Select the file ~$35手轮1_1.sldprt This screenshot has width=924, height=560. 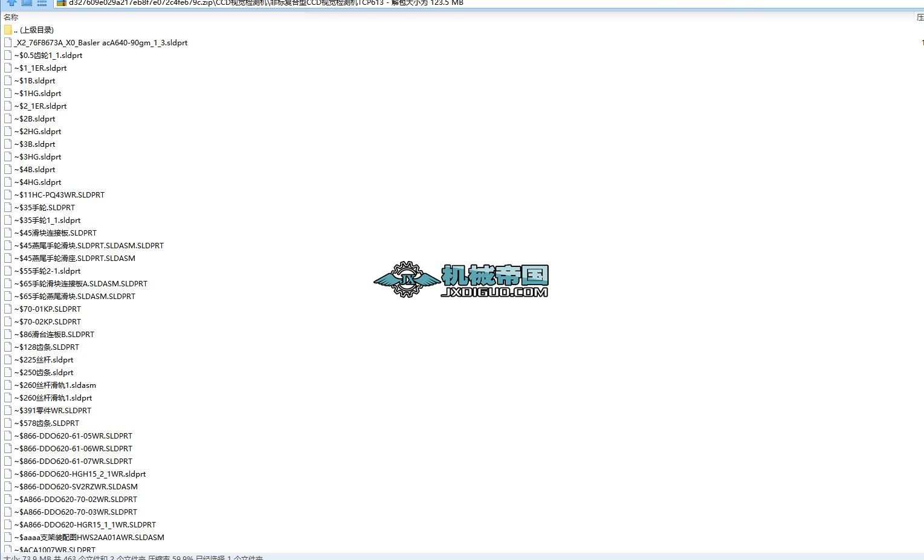click(x=48, y=220)
